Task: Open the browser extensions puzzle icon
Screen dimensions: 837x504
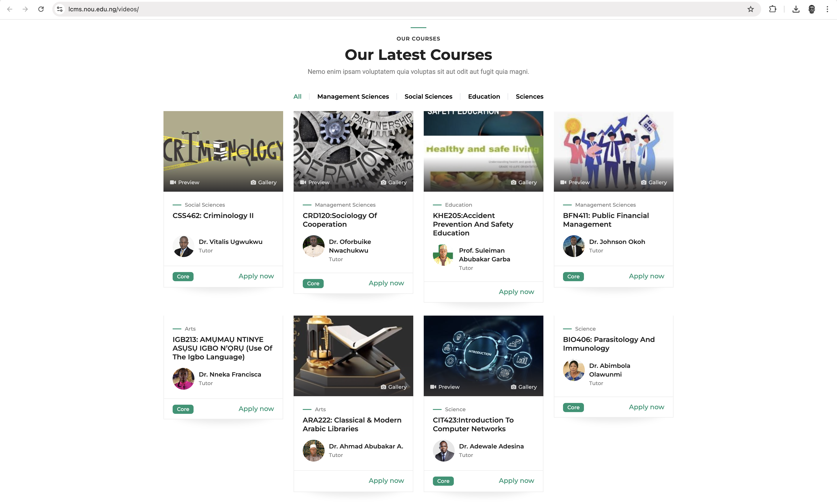Action: pos(772,9)
